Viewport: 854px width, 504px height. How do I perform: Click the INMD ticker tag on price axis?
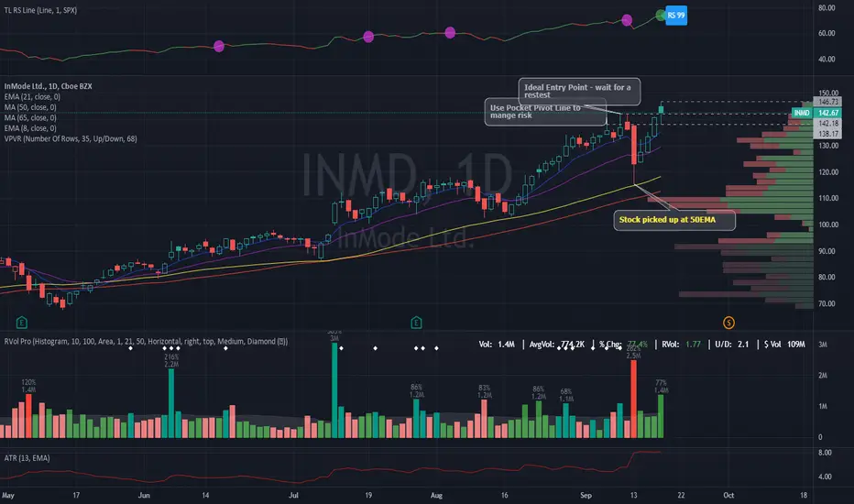(x=802, y=113)
